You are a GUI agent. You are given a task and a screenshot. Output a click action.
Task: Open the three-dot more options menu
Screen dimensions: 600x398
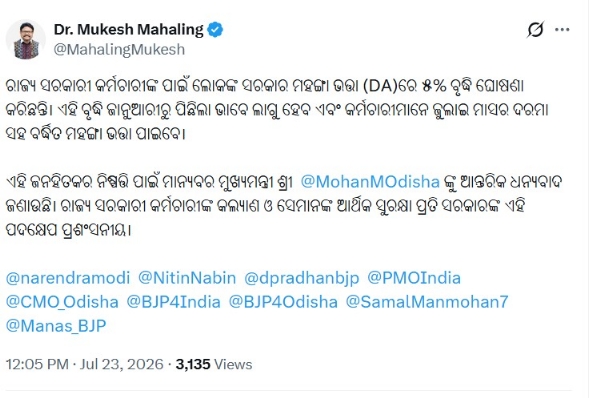click(562, 29)
